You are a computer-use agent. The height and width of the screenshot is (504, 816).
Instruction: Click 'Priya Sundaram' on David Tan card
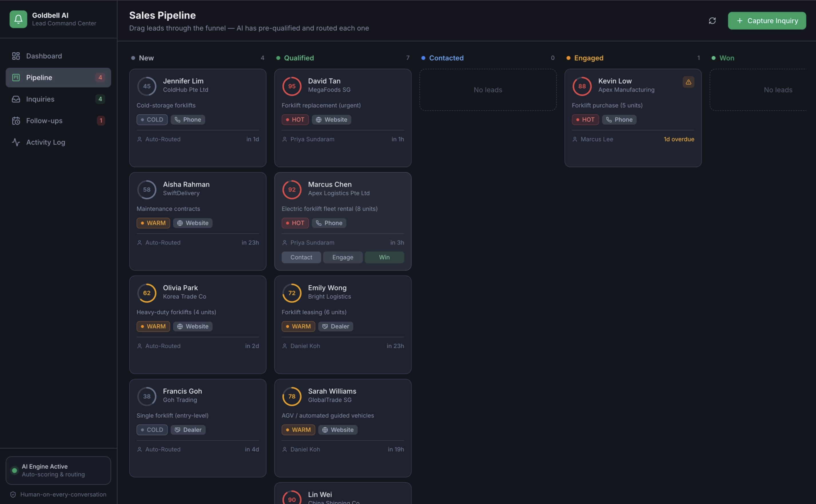pyautogui.click(x=312, y=139)
